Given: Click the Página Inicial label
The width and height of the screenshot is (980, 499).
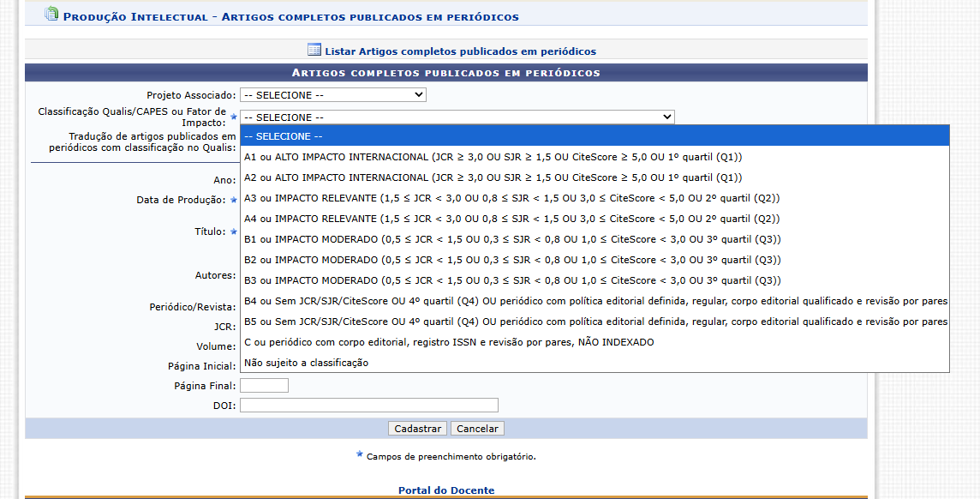Looking at the screenshot, I should point(202,366).
